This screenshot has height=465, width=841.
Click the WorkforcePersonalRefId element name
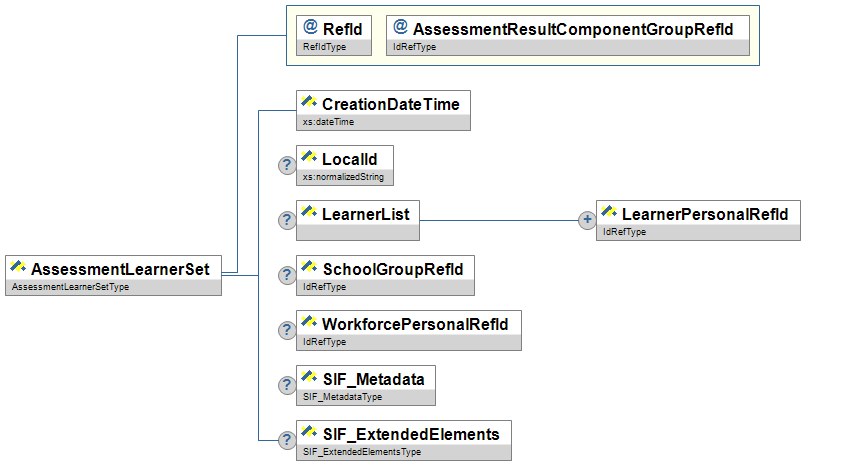(x=415, y=323)
